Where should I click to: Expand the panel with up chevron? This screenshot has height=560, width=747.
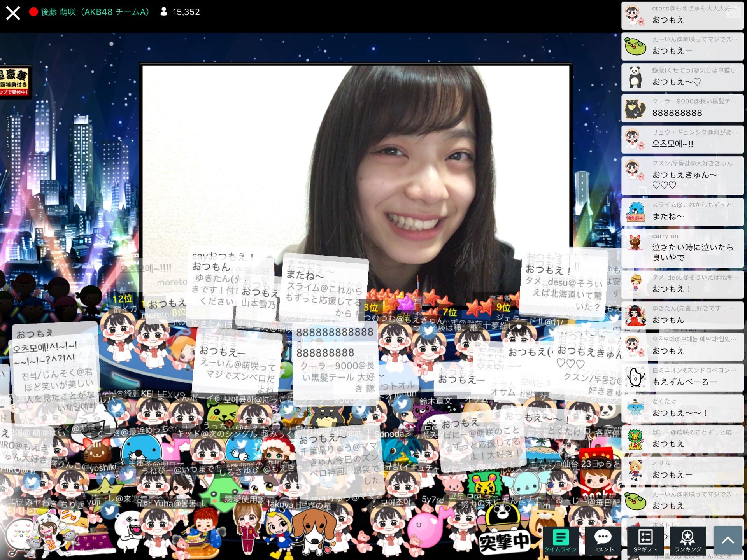click(x=728, y=541)
